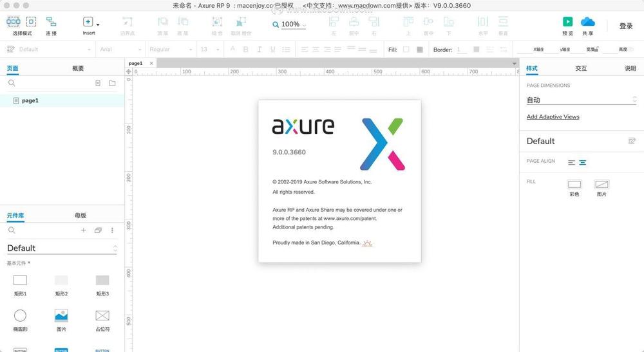Select the Placeholder widget icon
This screenshot has width=644, height=352.
coord(102,315)
